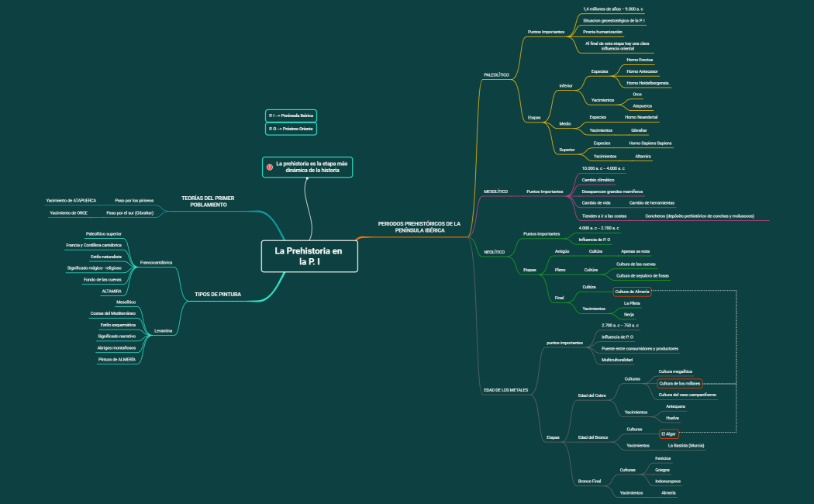Click the Levantina subtopic

click(x=164, y=330)
